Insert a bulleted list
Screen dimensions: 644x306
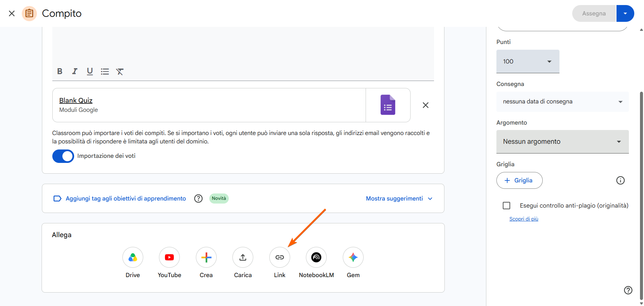click(105, 71)
